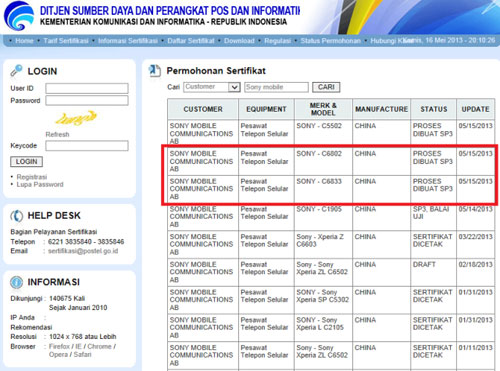
Task: Click the phone icon beside HELP DESK
Action: (x=16, y=216)
